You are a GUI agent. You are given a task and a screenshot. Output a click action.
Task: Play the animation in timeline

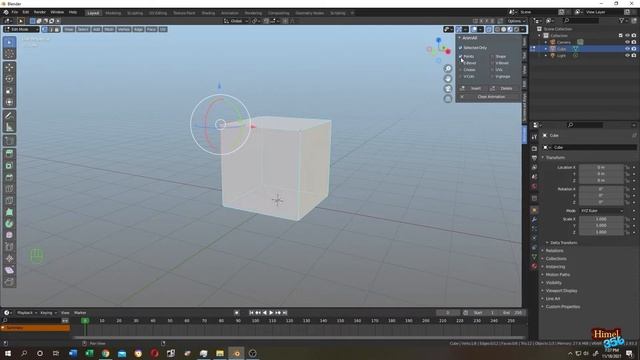271,313
